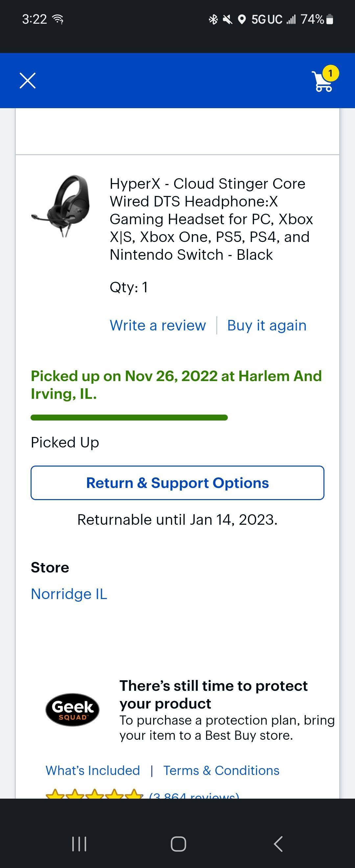
Task: Tap the Bluetooth status icon
Action: 213,19
